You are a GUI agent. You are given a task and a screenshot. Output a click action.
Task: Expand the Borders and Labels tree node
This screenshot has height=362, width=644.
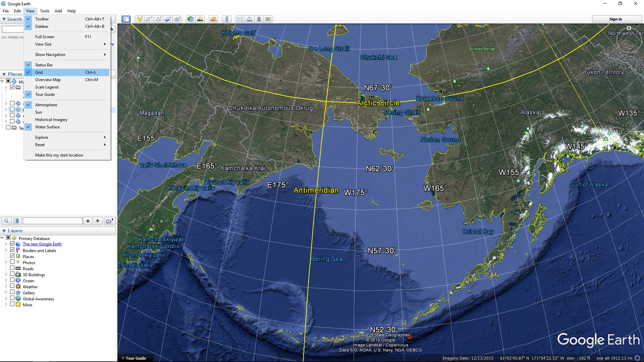pos(6,250)
